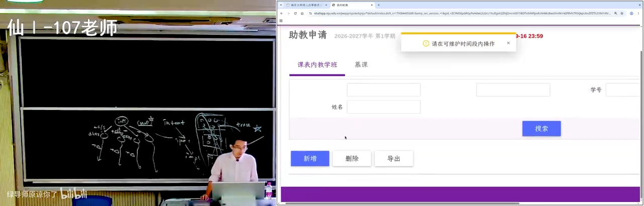Screen dimensions: 644x206
Task: Click the bilibili logo on the video
Action: [x=74, y=194]
